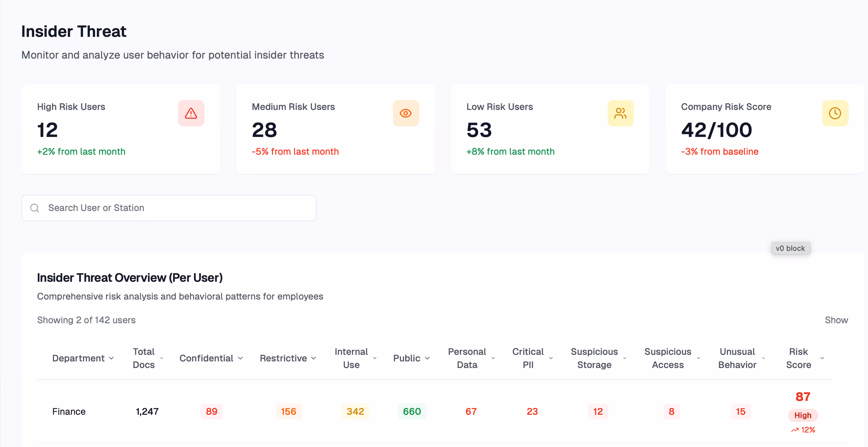Click the red Confidential count badge 89
Image resolution: width=868 pixels, height=447 pixels.
[212, 411]
